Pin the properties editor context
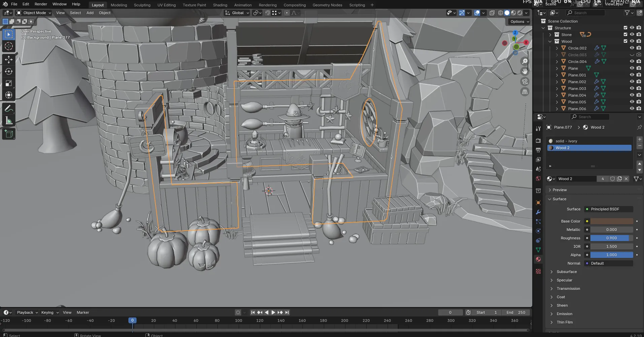644x337 pixels. point(639,127)
